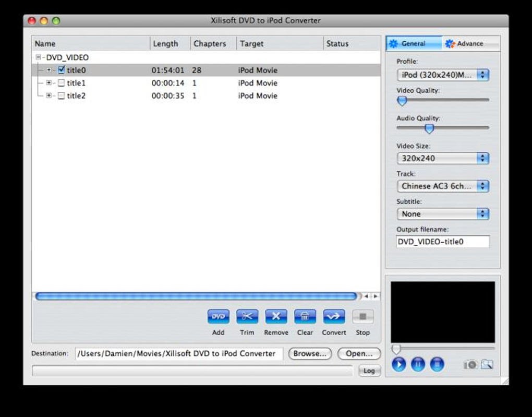Click the Target column header
532x417 pixels.
pyautogui.click(x=280, y=43)
